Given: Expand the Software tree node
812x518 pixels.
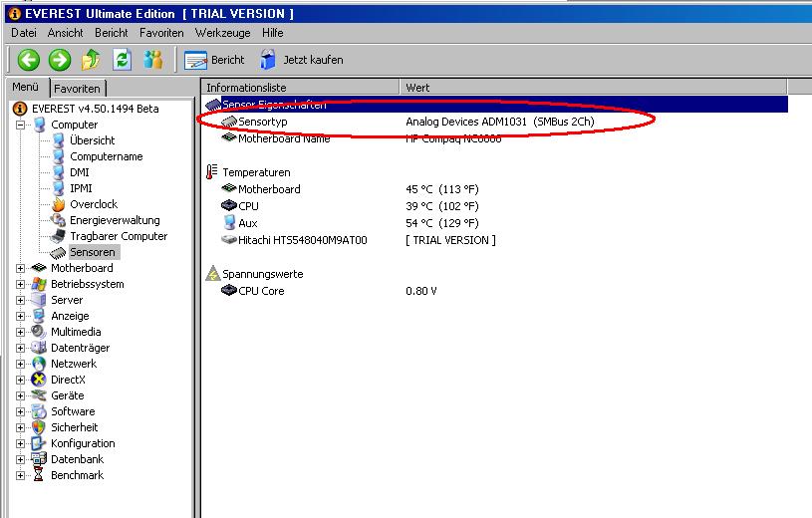Looking at the screenshot, I should tap(20, 412).
